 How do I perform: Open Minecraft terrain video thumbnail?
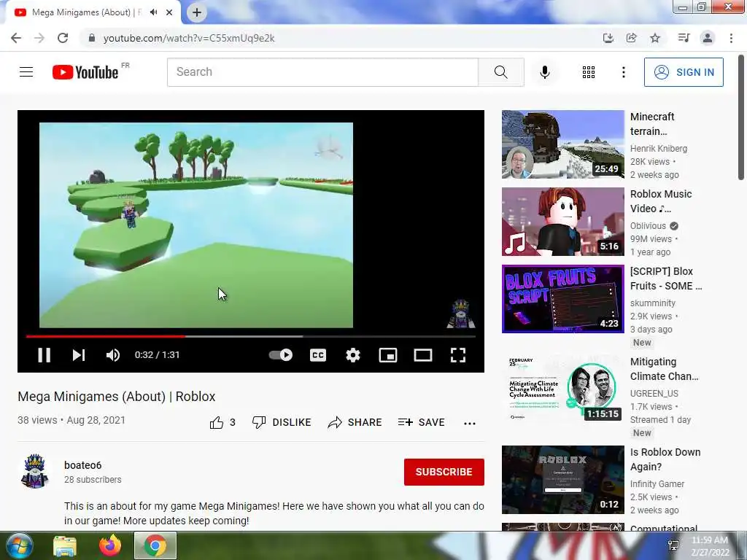(562, 144)
